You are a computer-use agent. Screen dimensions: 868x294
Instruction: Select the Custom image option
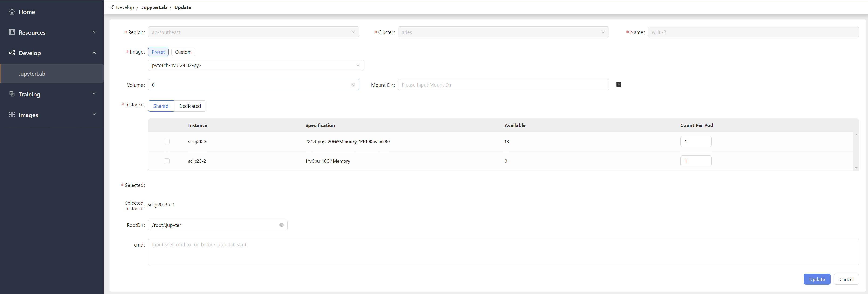tap(183, 52)
